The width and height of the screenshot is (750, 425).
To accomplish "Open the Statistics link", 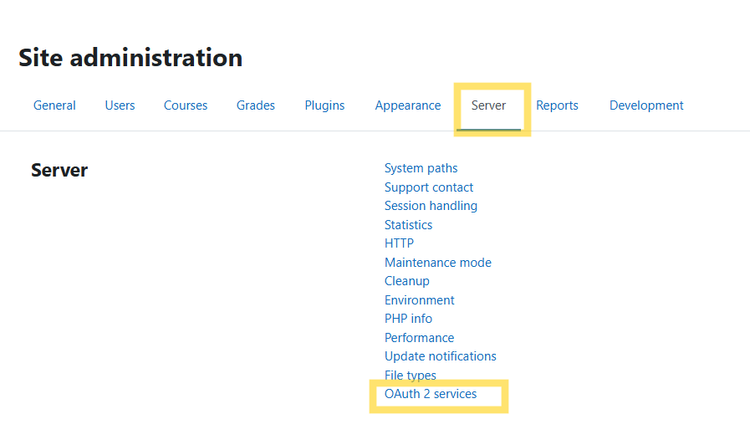I will pos(408,225).
